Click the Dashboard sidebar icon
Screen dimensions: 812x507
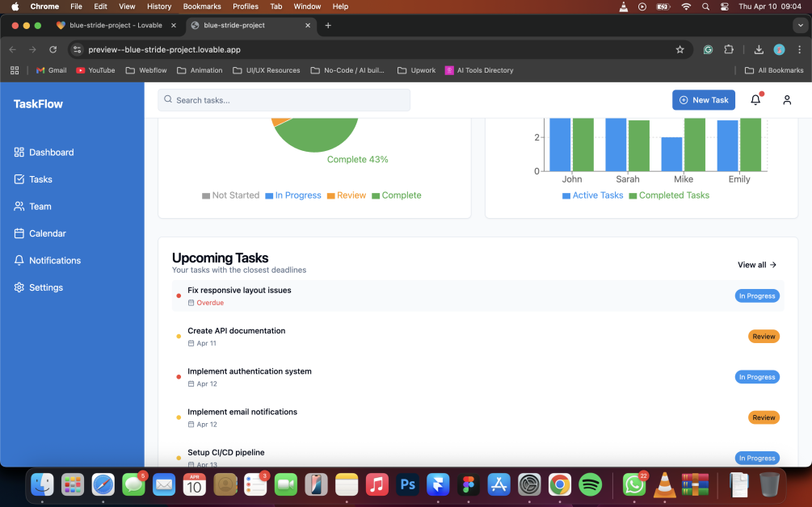pos(19,153)
